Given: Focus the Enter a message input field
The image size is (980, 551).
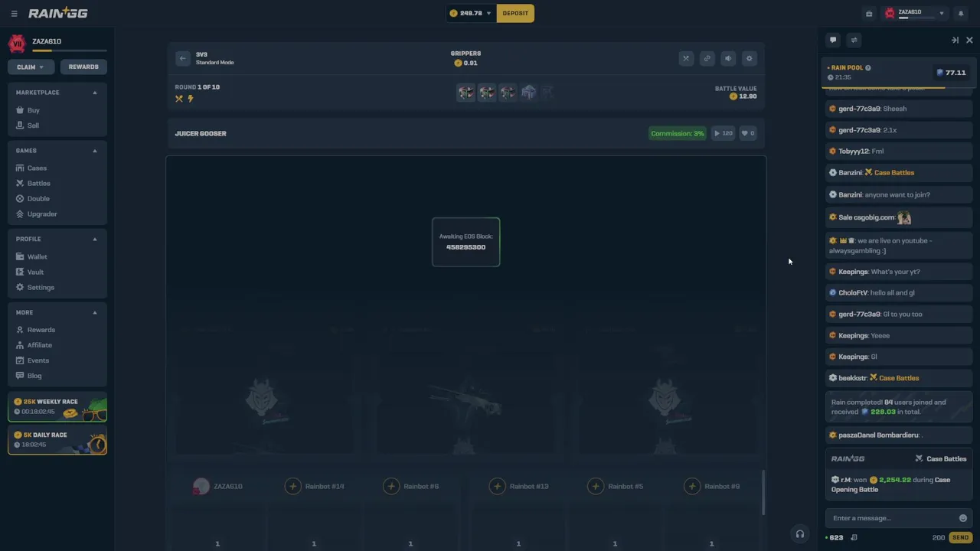Looking at the screenshot, I should (x=893, y=518).
